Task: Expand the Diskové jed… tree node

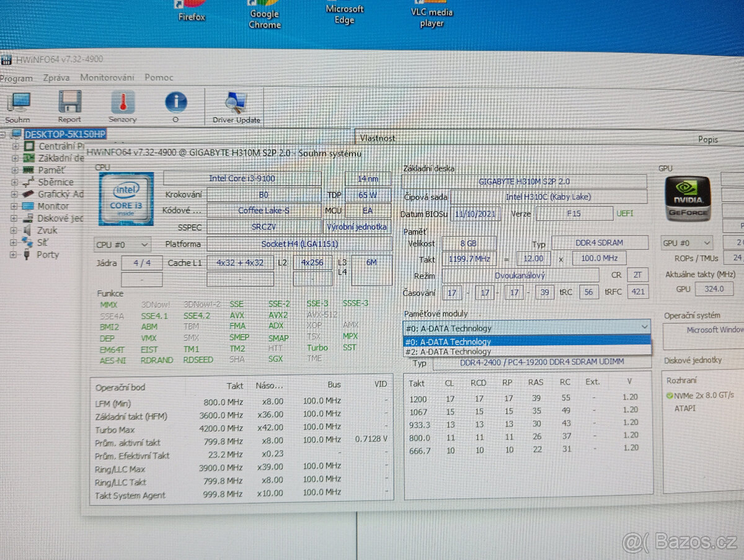Action: pos(14,218)
